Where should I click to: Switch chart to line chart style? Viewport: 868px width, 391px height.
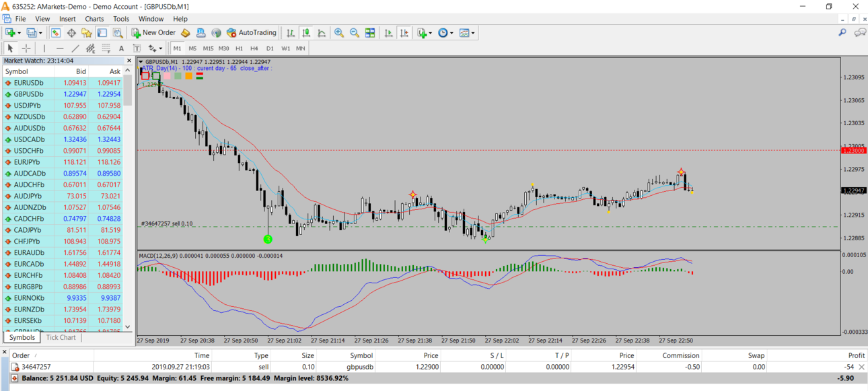[322, 32]
